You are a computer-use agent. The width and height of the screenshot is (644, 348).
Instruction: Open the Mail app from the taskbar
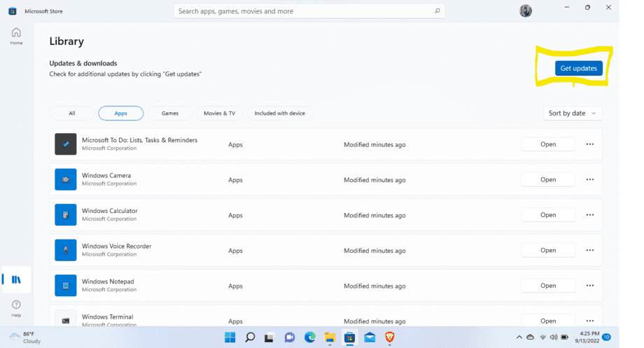(x=370, y=337)
